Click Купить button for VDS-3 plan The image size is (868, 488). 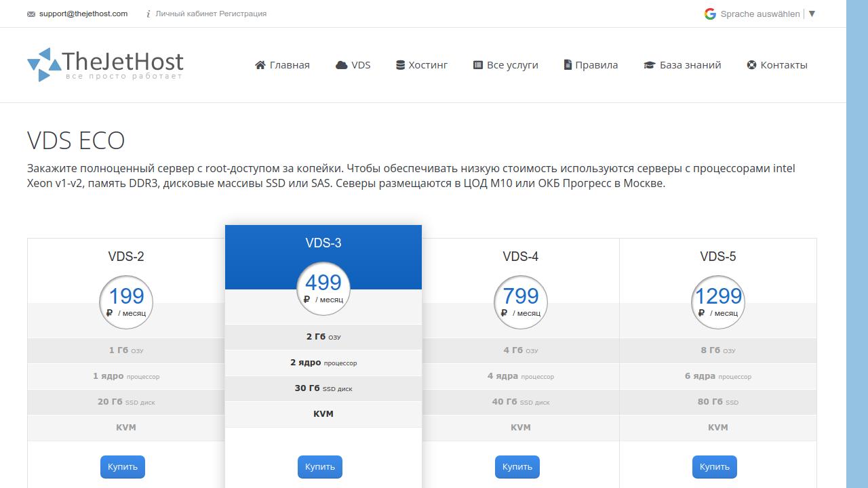(x=320, y=467)
